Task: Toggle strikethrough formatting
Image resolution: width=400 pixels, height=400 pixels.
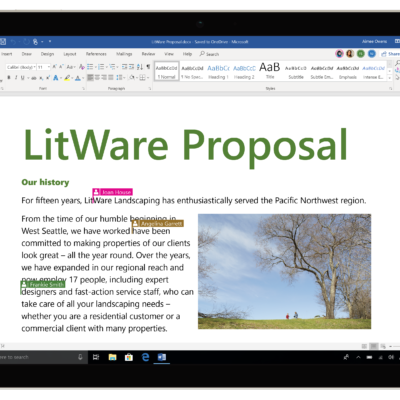Action: pos(34,78)
